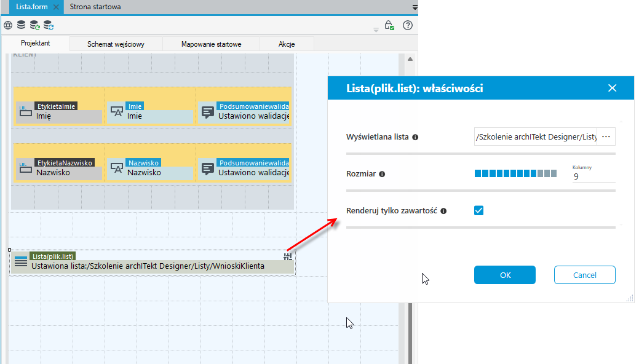Switch to the Akcje tab

point(287,44)
